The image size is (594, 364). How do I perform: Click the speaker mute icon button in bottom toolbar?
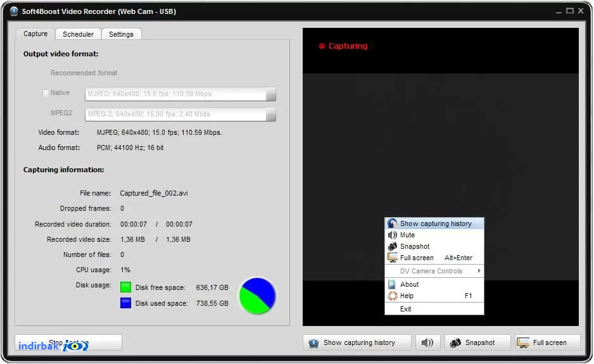point(427,342)
